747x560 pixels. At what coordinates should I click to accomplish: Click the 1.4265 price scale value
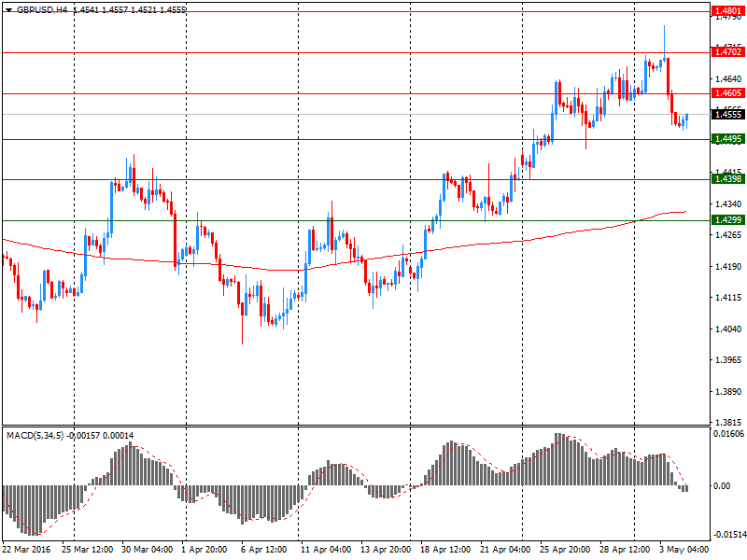[728, 235]
